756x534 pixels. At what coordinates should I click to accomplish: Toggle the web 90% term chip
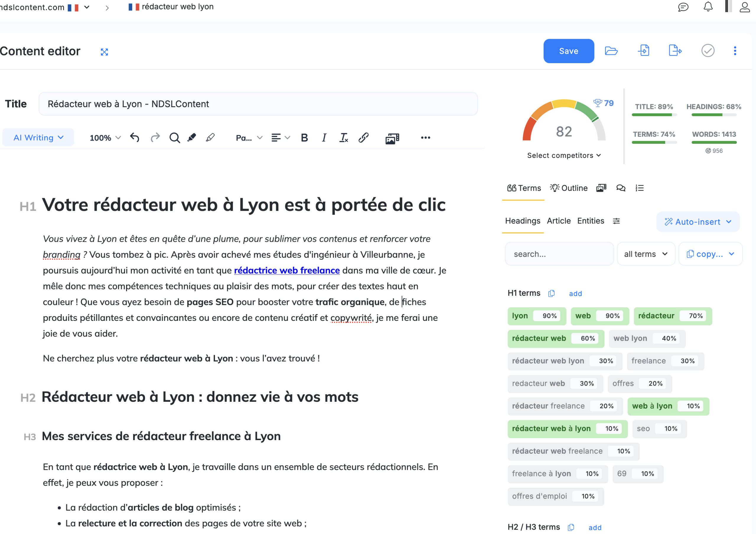pos(599,316)
